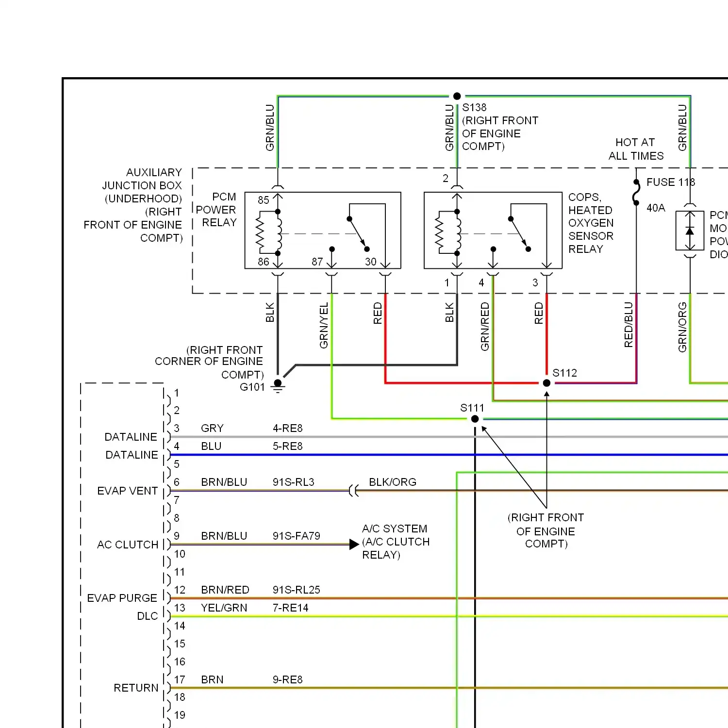
Task: Click circuit code 9-RE8
Action: point(287,679)
